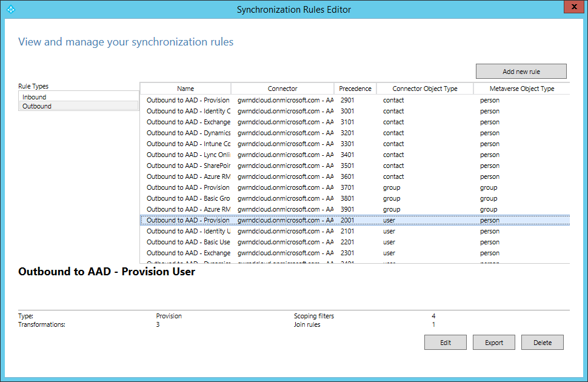Click the app icon in title bar

9,9
